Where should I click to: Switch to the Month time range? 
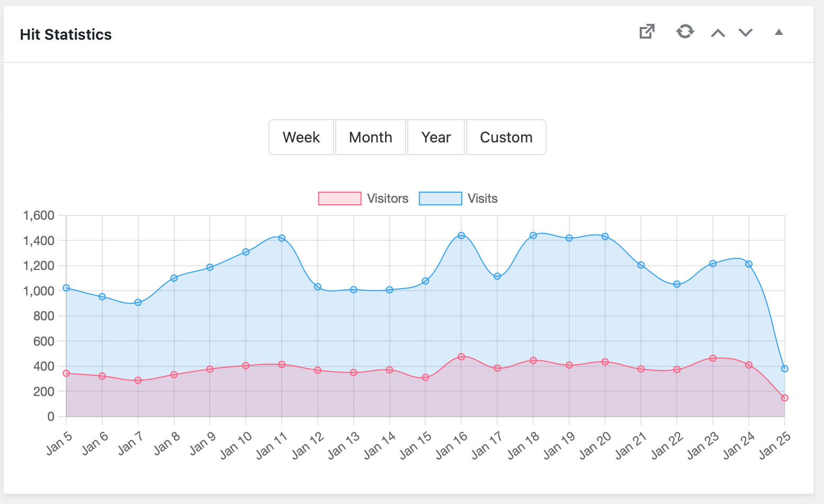coord(370,137)
